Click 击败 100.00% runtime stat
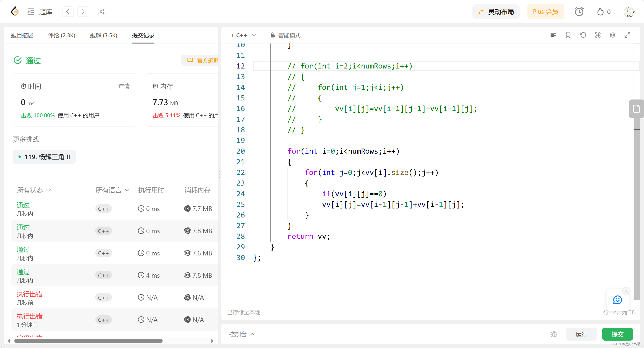The image size is (644, 348). (x=37, y=115)
